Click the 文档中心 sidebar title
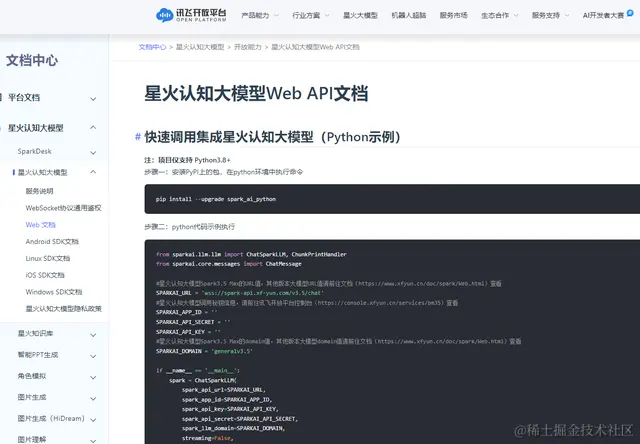This screenshot has width=640, height=444. tap(32, 60)
